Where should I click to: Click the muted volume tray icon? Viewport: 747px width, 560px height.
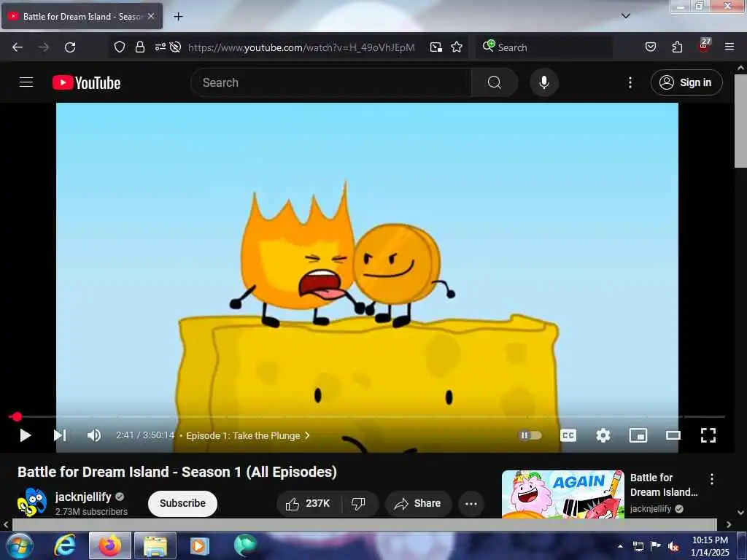673,547
